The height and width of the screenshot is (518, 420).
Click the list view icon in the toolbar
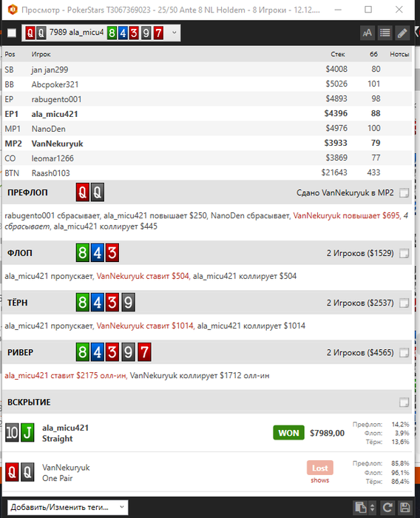click(x=385, y=33)
